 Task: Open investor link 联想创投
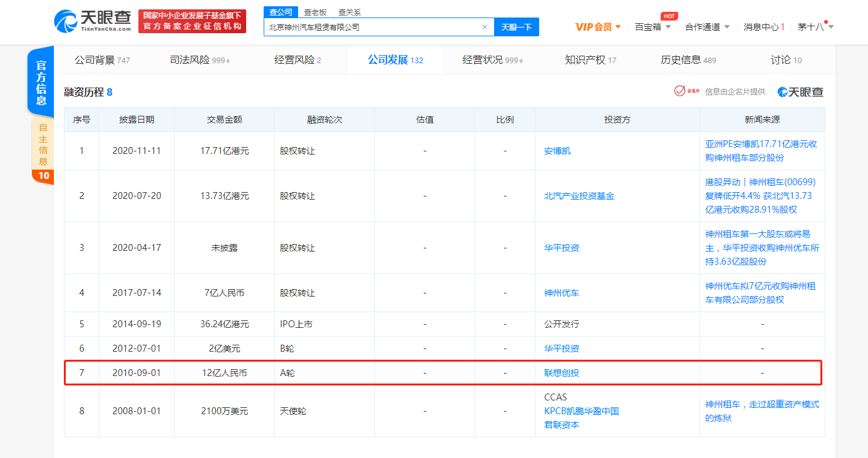(562, 373)
